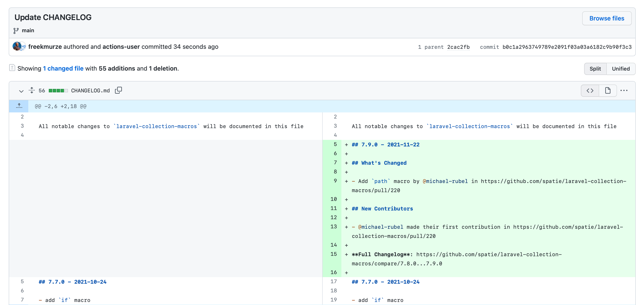Select added line '## What's Changed'
Image resolution: width=644 pixels, height=305 pixels.
(379, 163)
